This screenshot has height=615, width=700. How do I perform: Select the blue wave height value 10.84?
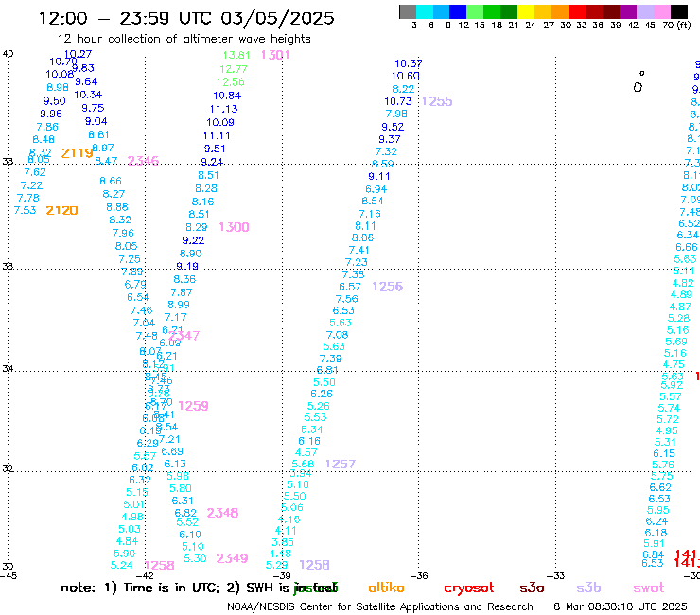(x=227, y=96)
